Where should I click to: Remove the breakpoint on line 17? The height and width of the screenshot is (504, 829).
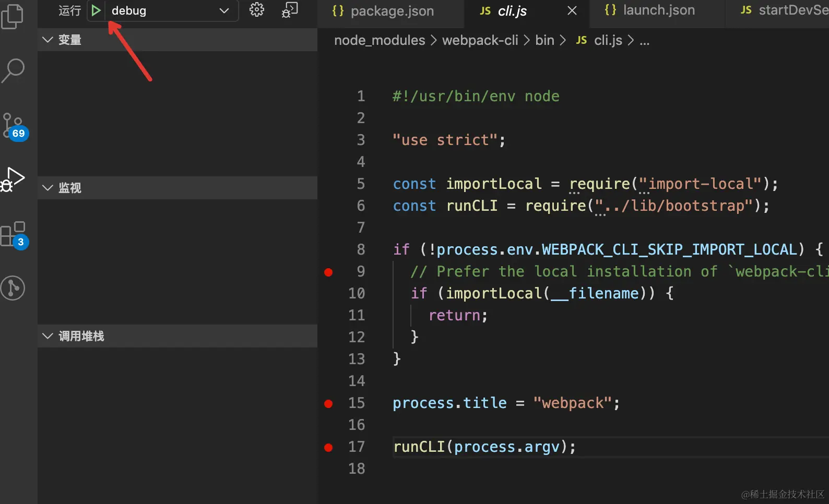328,447
